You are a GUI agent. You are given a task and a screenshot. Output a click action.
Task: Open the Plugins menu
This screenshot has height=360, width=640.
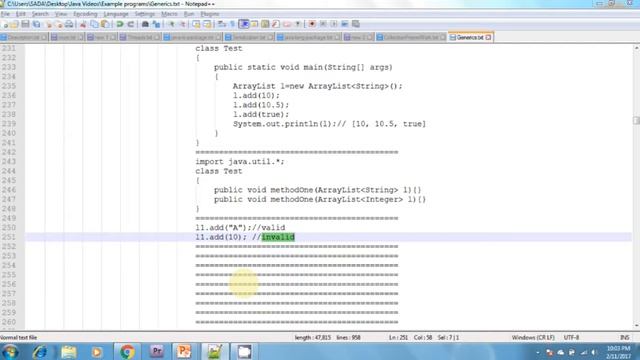209,14
